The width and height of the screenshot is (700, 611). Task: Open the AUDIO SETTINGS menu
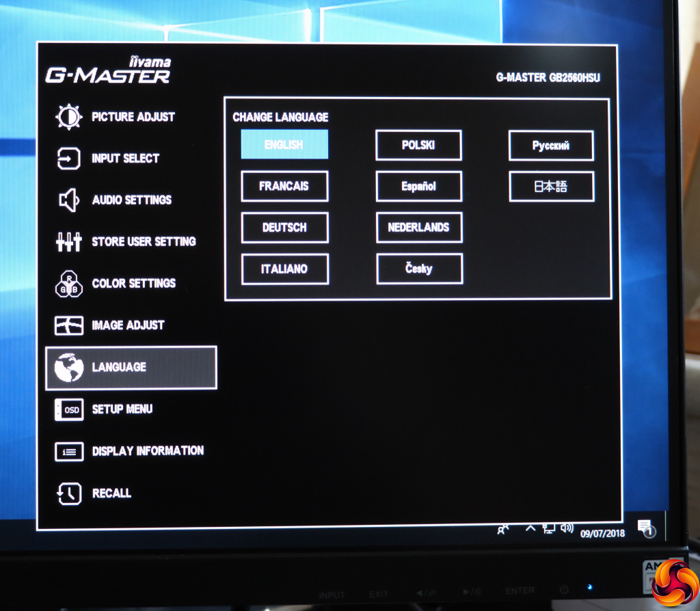click(131, 200)
